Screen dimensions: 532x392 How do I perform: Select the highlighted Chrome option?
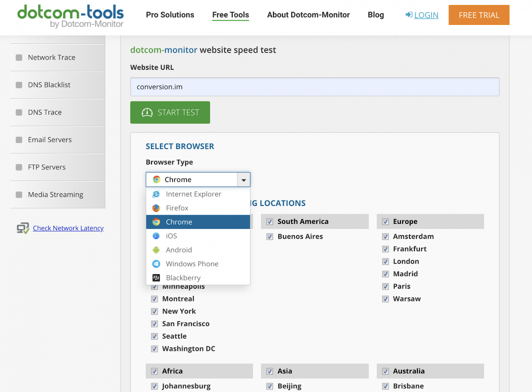coord(198,222)
